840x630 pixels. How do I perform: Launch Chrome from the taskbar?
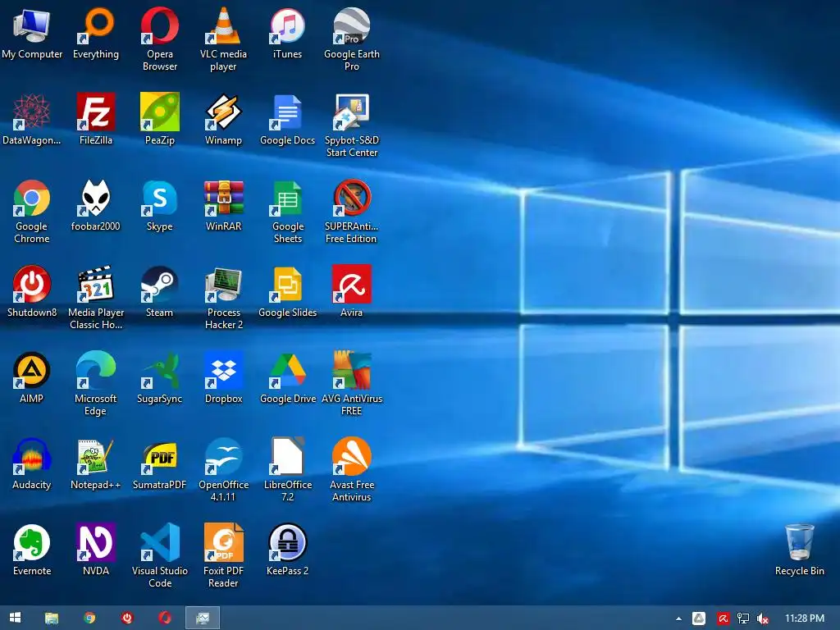[x=89, y=618]
